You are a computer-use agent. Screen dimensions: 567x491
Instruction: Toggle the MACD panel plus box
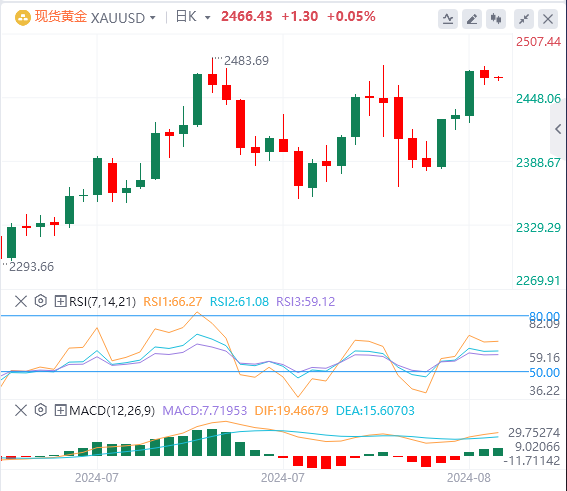pyautogui.click(x=60, y=410)
